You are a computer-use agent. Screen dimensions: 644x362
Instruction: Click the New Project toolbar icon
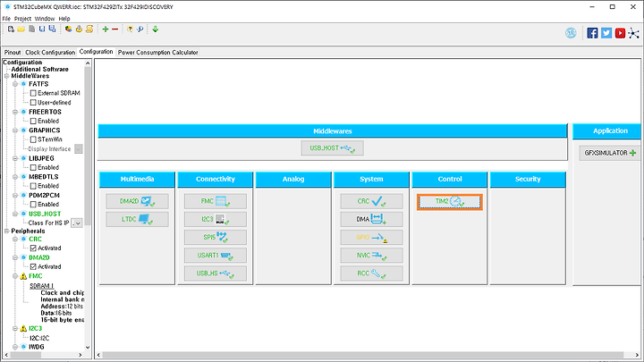click(11, 29)
